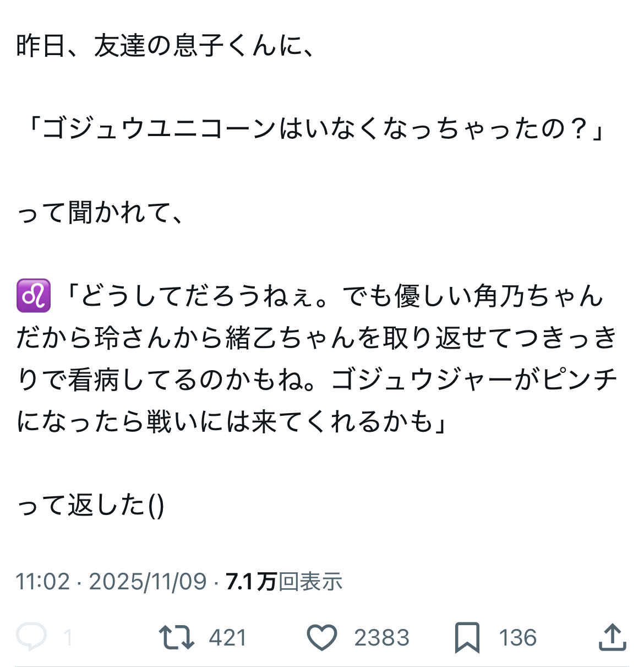
Task: Click the line starting りで看病してる
Action: tap(316, 379)
